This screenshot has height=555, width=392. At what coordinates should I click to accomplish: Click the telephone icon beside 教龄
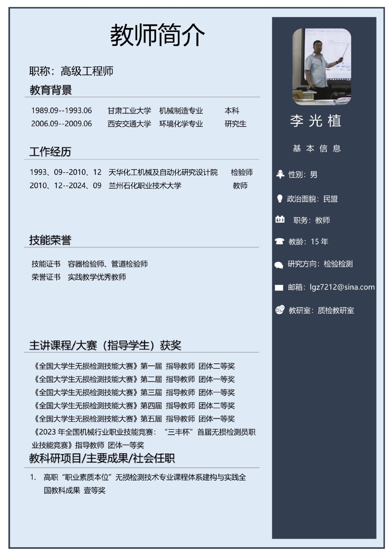pyautogui.click(x=279, y=241)
